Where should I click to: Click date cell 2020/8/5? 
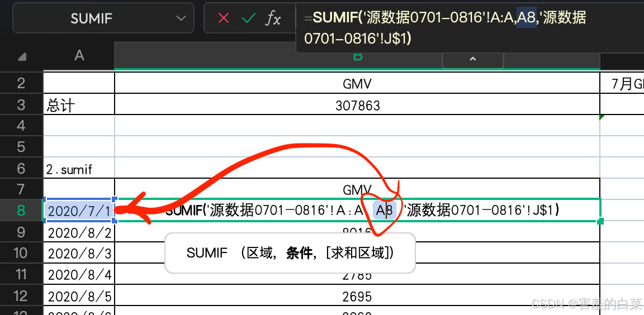pos(79,296)
